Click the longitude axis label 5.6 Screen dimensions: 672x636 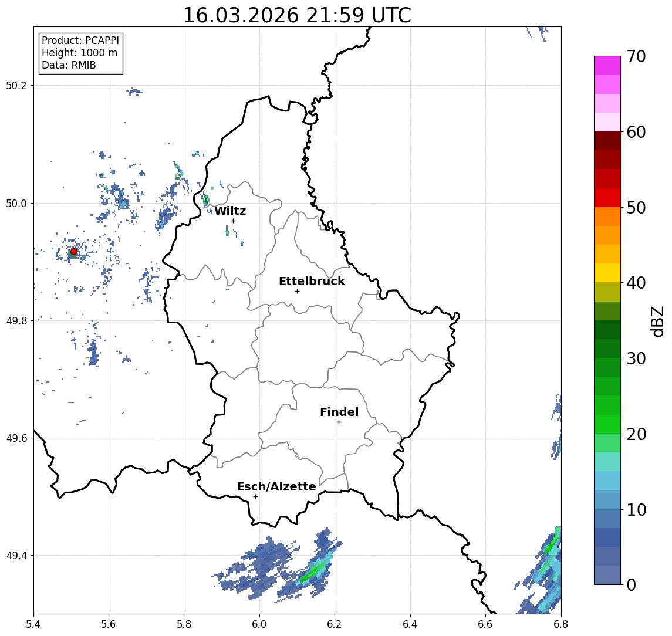109,624
